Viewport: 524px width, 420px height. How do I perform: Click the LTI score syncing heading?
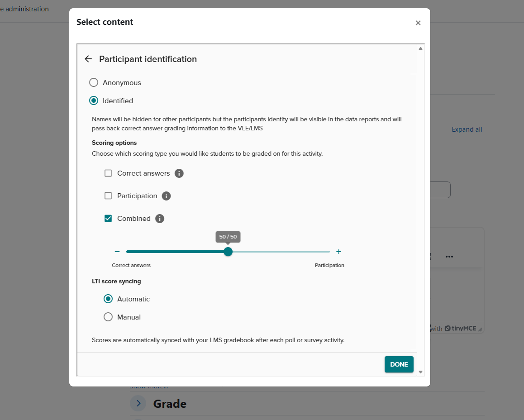tap(116, 282)
